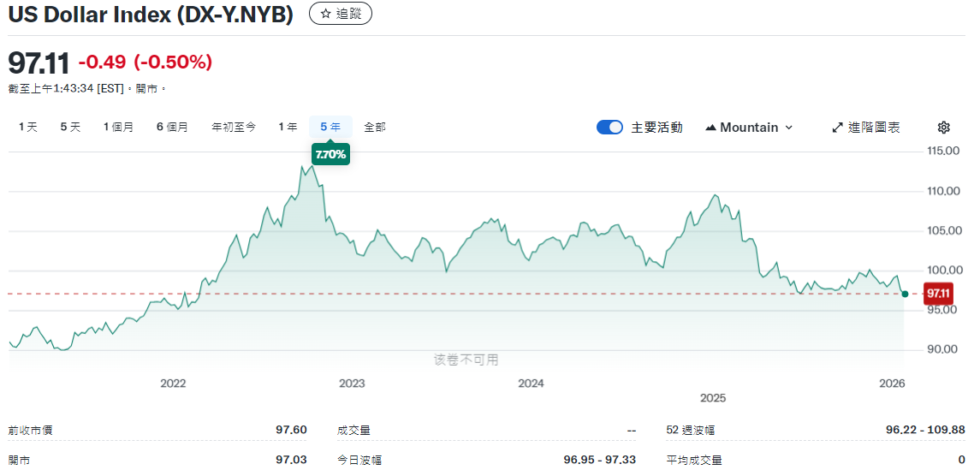Click the chart peak near late 2022
The height and width of the screenshot is (470, 980).
coord(303,168)
